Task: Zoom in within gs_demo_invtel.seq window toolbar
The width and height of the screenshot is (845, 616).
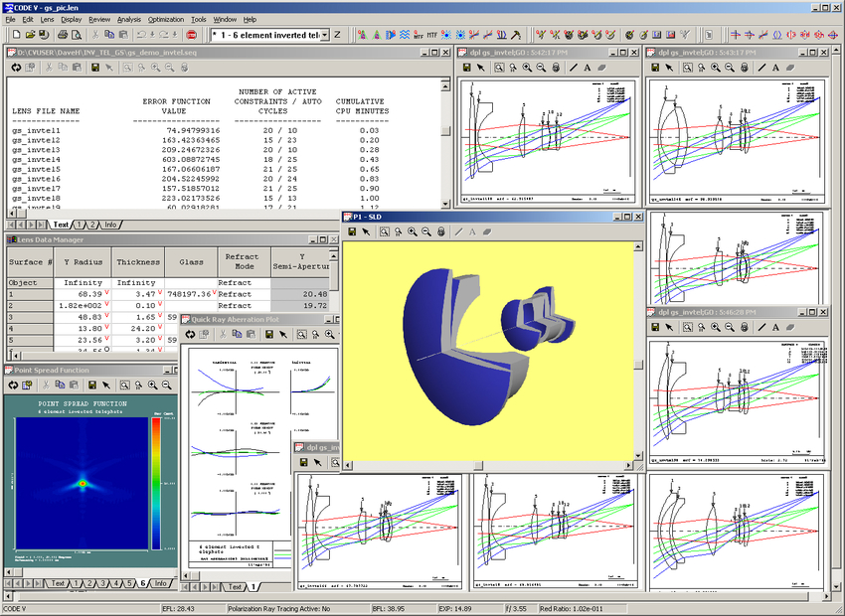Action: pos(156,68)
